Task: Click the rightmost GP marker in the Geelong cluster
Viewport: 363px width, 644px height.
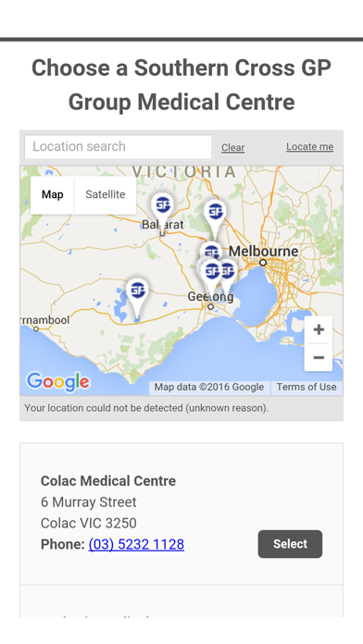Action: point(229,271)
